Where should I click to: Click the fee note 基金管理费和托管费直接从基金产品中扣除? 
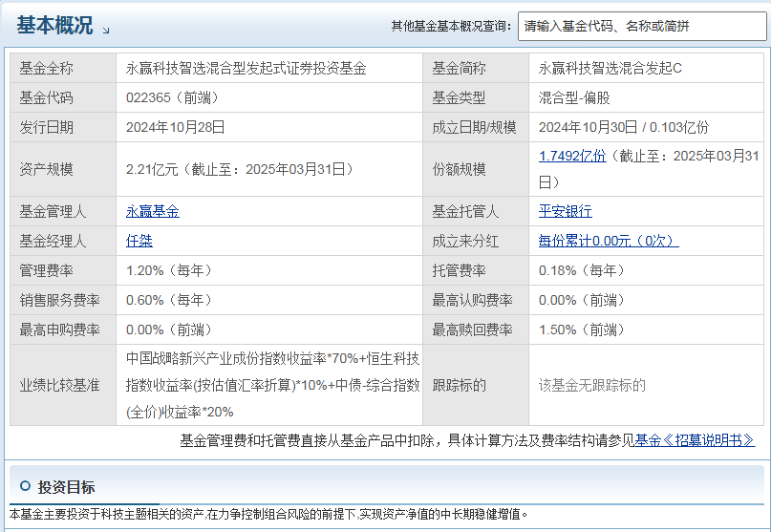pyautogui.click(x=308, y=440)
